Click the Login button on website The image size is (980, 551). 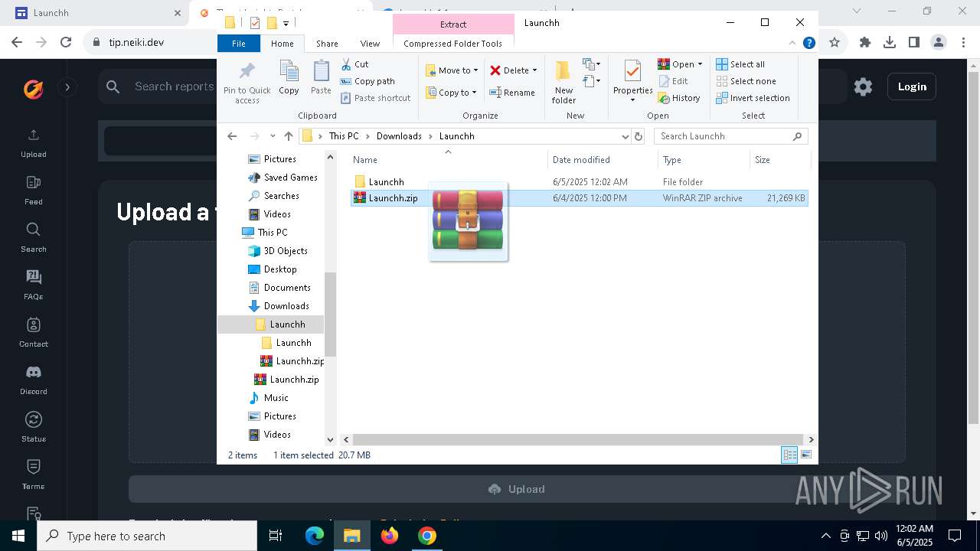coord(912,86)
